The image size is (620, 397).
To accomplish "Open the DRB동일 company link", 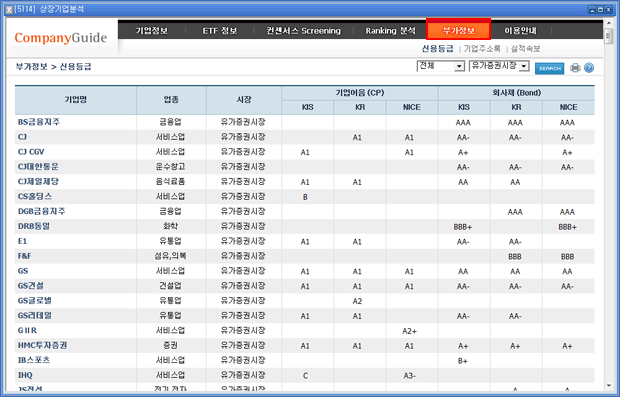I will point(34,226).
